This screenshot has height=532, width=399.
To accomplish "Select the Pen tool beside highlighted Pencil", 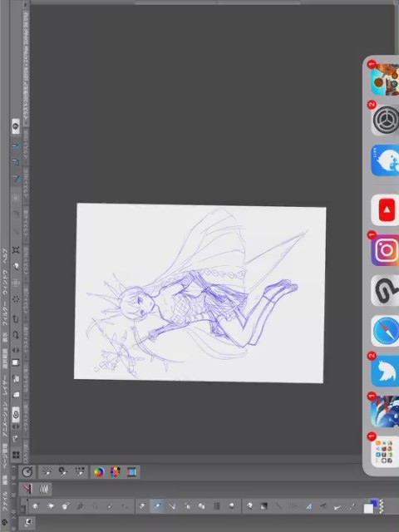I will coord(142,506).
